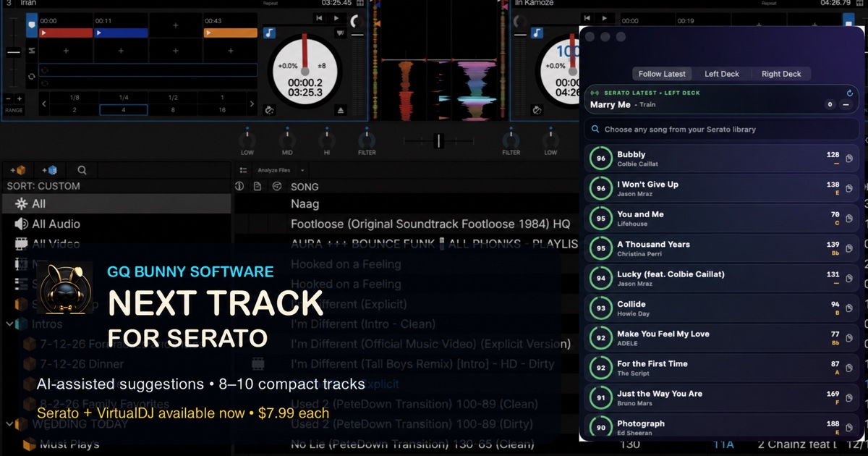Decrease pitch range with the minus button
This screenshot has height=456, width=868.
coord(9,98)
